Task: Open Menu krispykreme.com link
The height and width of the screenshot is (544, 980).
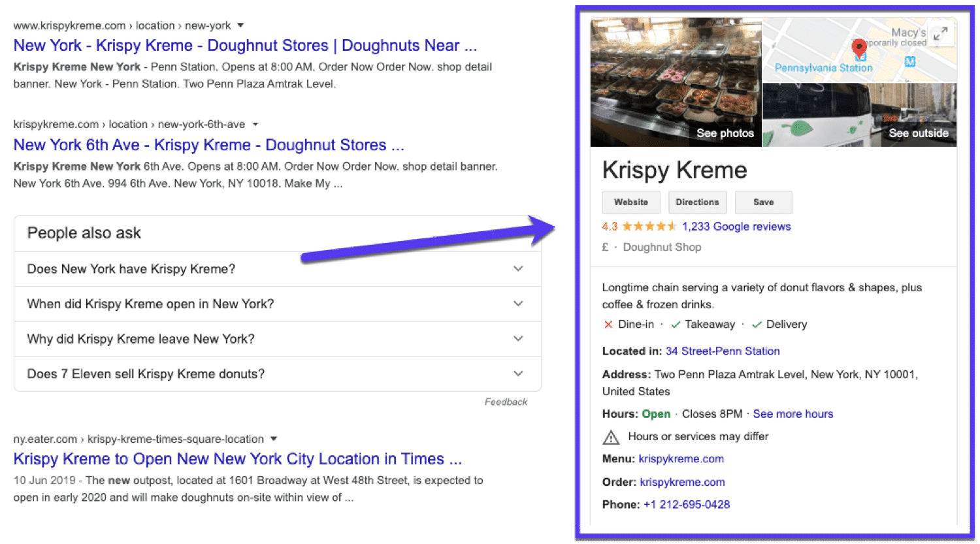Action: (681, 459)
